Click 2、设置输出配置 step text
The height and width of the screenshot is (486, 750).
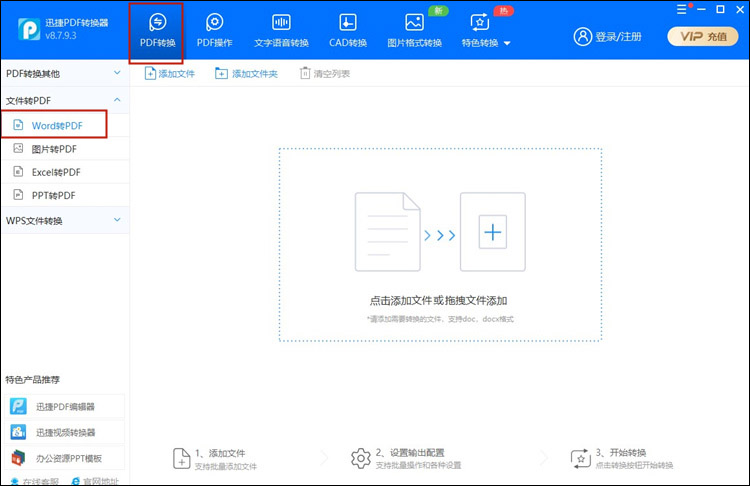point(410,453)
